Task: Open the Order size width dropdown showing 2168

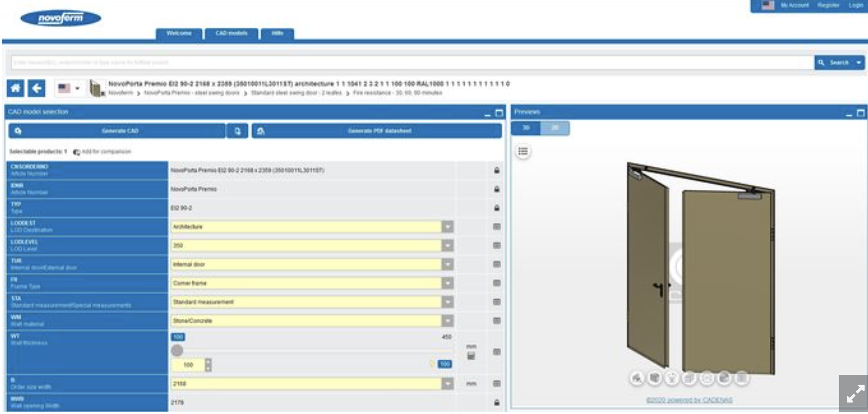Action: (x=312, y=383)
